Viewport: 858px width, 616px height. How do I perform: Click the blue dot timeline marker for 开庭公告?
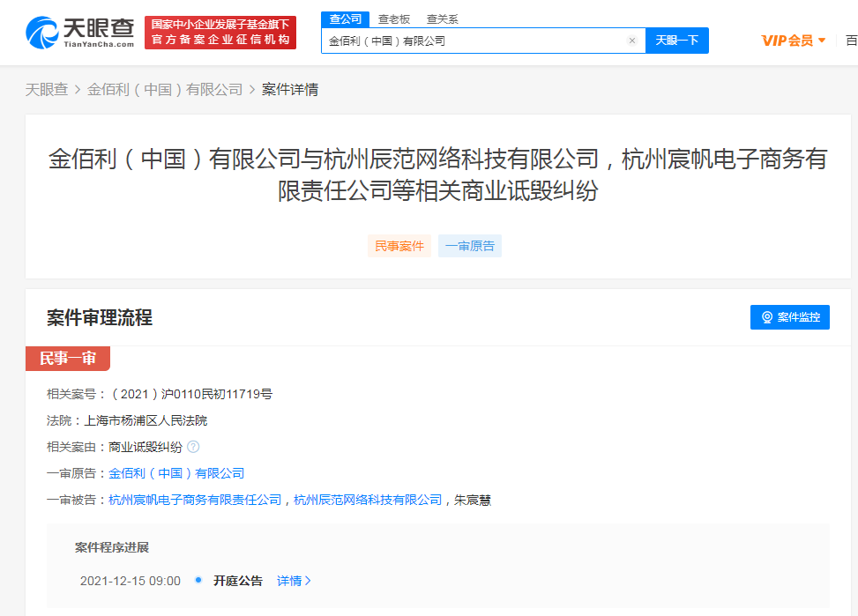coord(198,580)
